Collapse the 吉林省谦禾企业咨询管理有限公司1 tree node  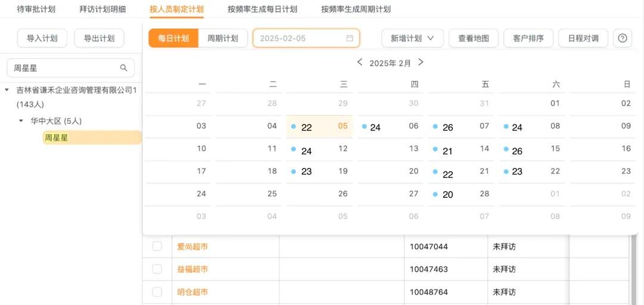tap(7, 91)
